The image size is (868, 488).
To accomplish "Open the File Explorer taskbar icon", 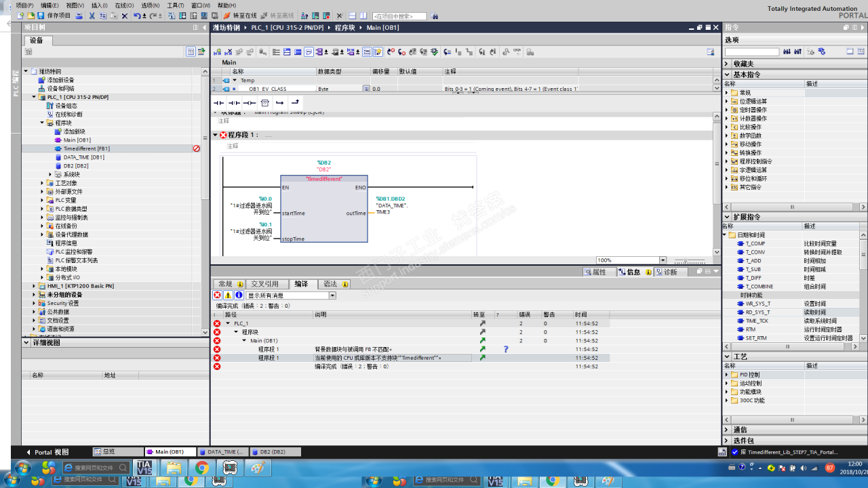I will (x=173, y=468).
